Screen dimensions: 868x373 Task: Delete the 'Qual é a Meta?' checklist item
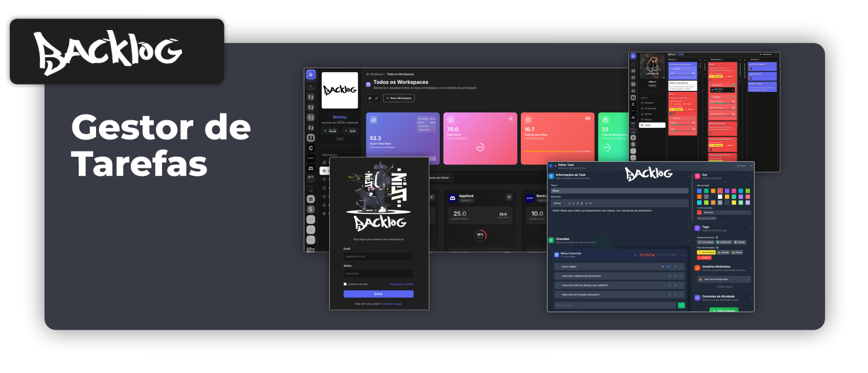pos(682,267)
